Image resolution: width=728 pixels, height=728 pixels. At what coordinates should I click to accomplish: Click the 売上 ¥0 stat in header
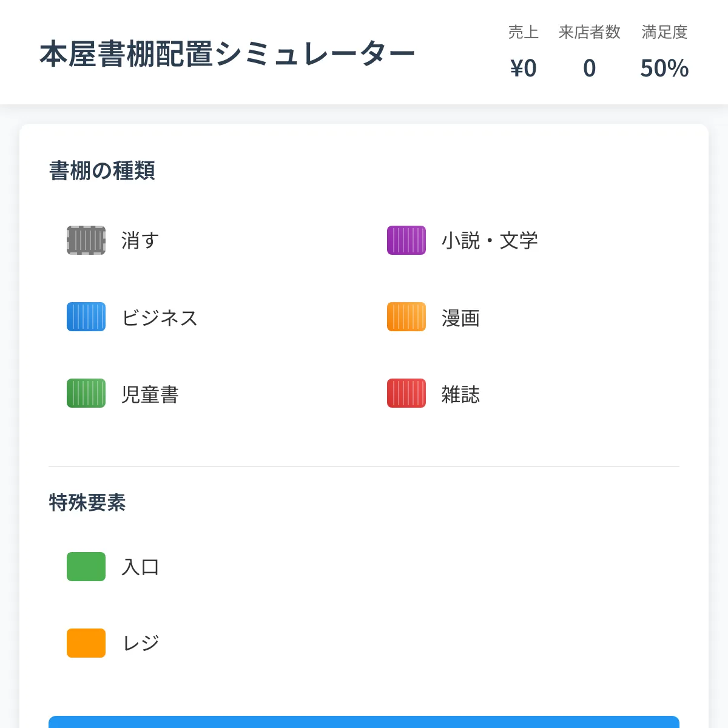coord(523,68)
